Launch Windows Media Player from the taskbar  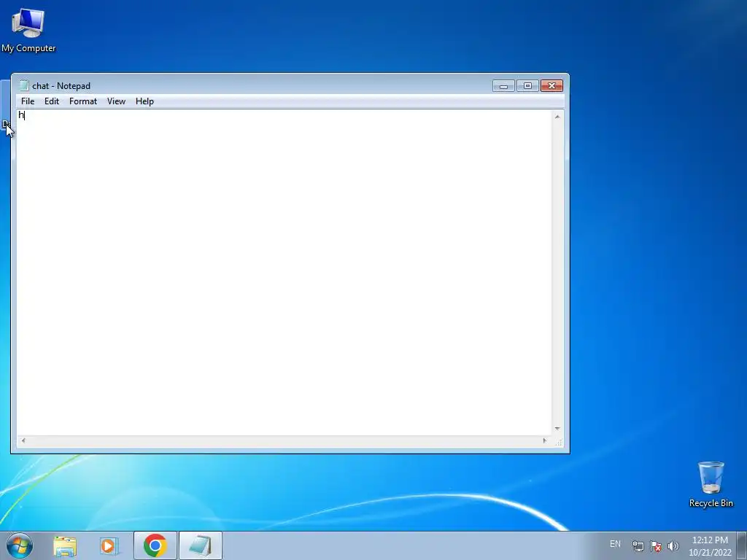(x=109, y=546)
